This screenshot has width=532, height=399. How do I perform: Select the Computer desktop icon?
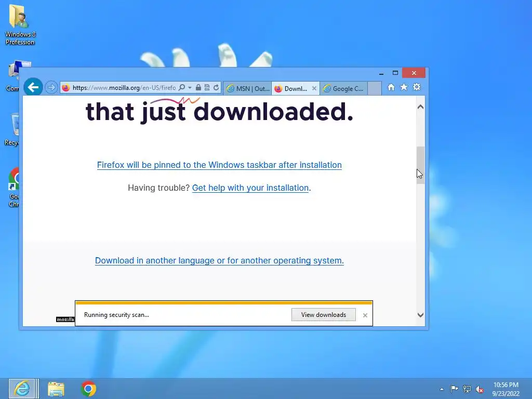tap(14, 76)
